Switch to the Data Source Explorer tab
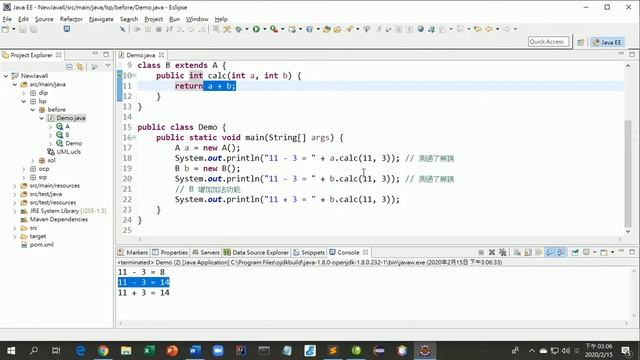 [256, 252]
